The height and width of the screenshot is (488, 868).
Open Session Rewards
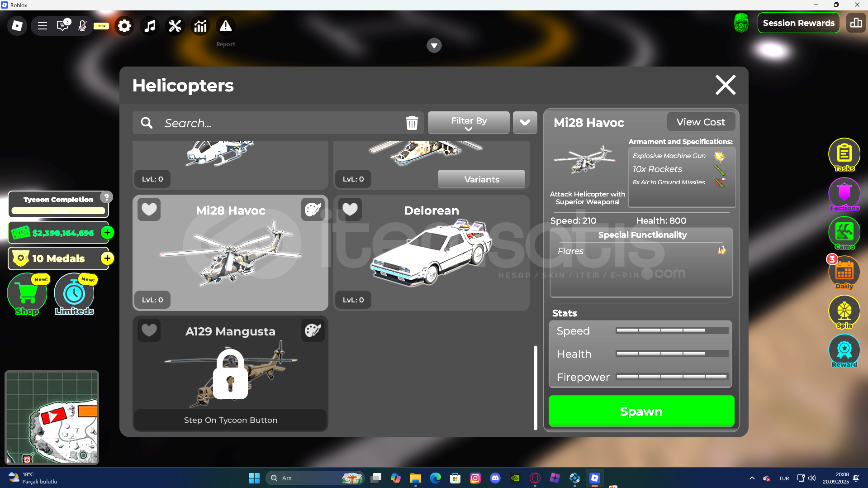pyautogui.click(x=799, y=23)
